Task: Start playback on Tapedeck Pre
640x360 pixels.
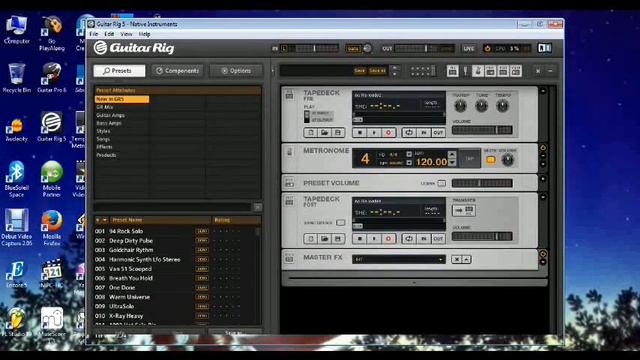Action: [x=374, y=133]
